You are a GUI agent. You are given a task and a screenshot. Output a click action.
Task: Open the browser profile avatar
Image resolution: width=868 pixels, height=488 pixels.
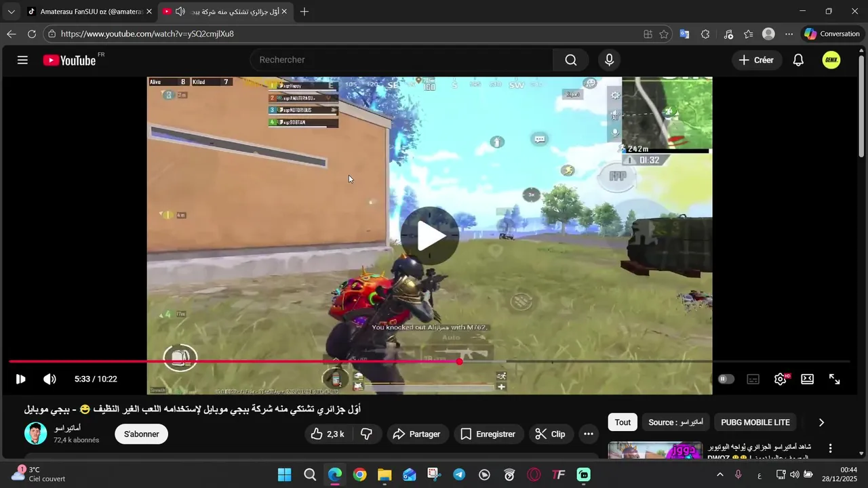(x=768, y=34)
